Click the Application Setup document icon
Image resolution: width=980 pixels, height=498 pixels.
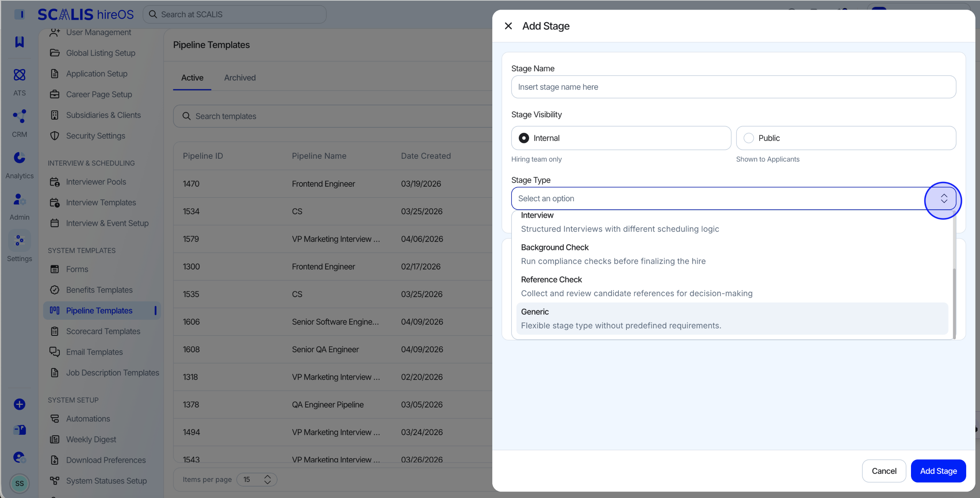pyautogui.click(x=55, y=74)
